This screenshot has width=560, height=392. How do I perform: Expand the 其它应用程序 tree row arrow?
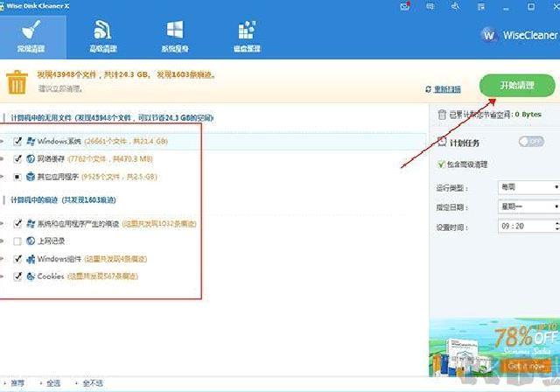pyautogui.click(x=2, y=177)
